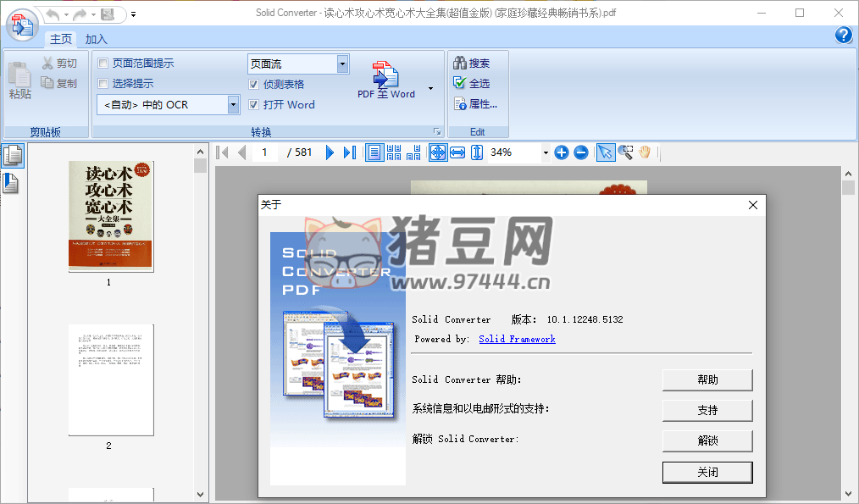Image resolution: width=859 pixels, height=504 pixels.
Task: Switch to fit width view icon
Action: [x=457, y=152]
